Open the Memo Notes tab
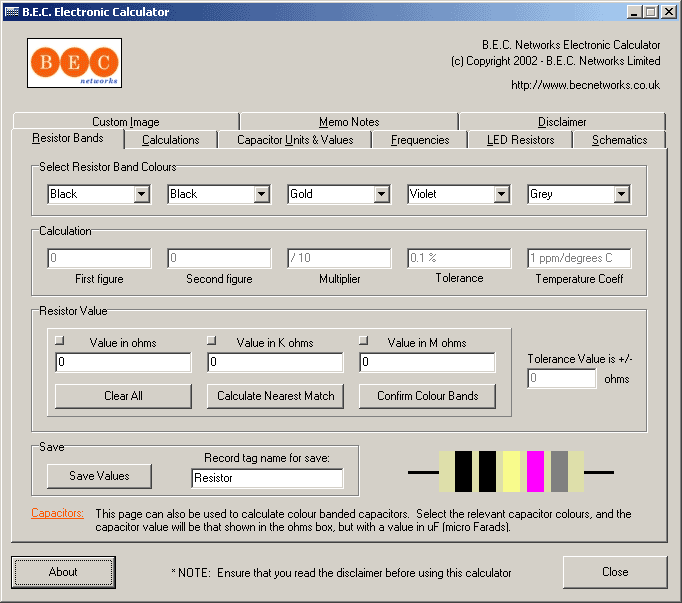Image resolution: width=682 pixels, height=603 pixels. 348,122
